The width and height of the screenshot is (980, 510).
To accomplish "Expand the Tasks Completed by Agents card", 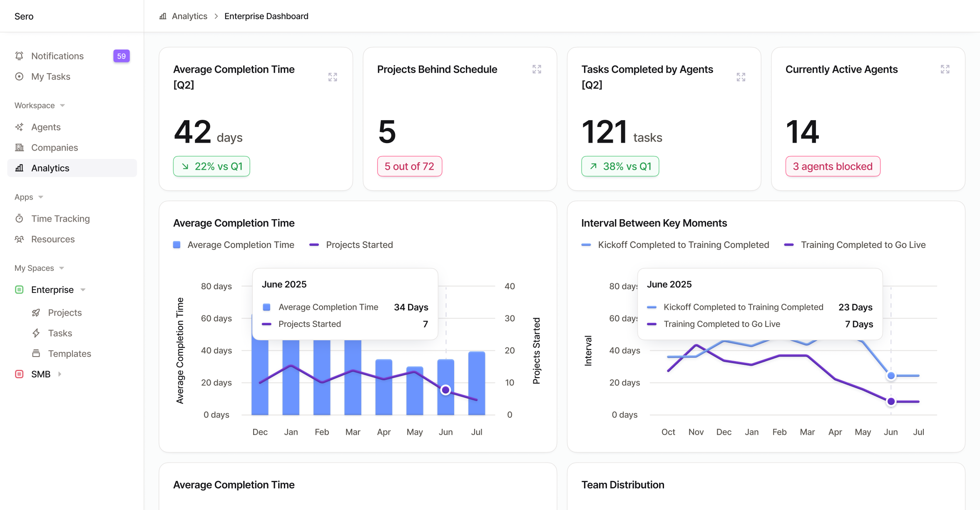I will 741,77.
